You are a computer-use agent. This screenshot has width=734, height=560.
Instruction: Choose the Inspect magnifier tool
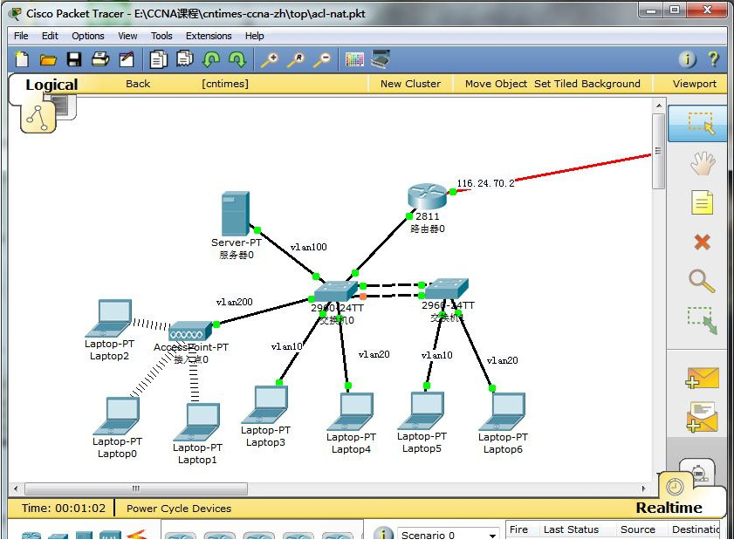click(702, 281)
